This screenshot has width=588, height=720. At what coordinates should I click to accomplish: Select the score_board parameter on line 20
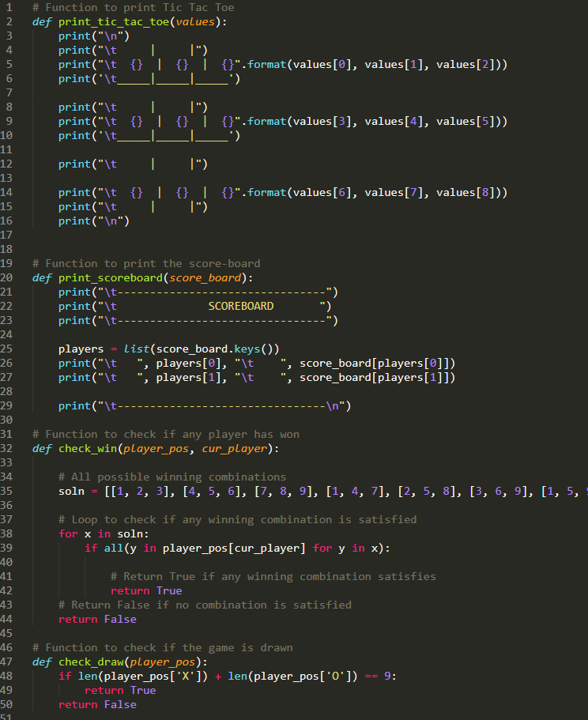pos(205,278)
